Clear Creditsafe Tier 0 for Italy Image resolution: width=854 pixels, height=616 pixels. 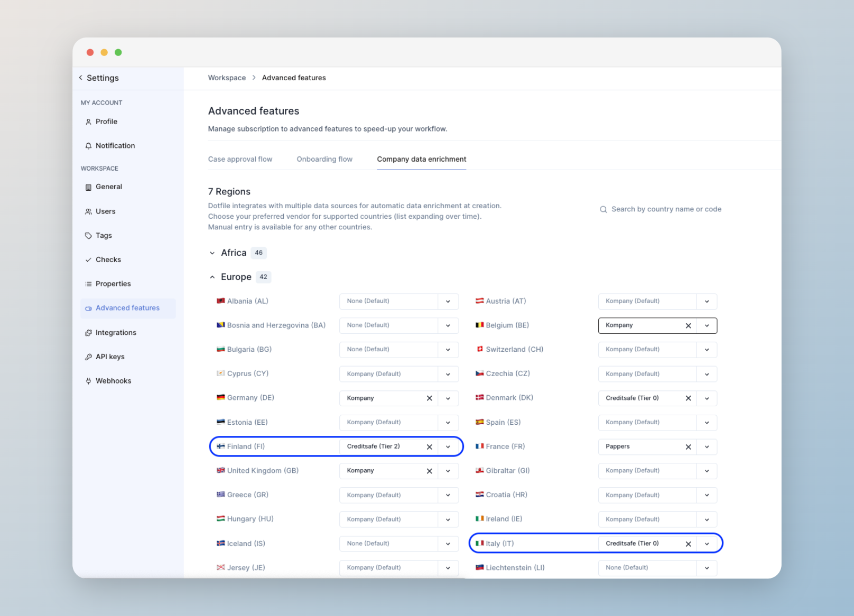click(688, 544)
